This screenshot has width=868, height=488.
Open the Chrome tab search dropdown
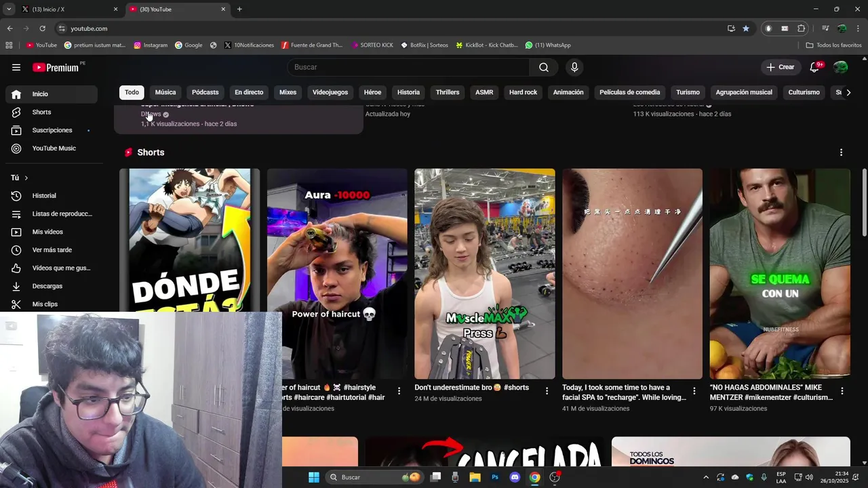9,9
